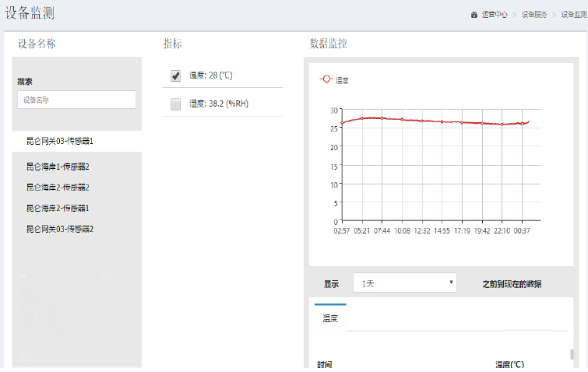This screenshot has width=588, height=372.
Task: Select device 昆仑网关03-传感器2
Action: (60, 230)
